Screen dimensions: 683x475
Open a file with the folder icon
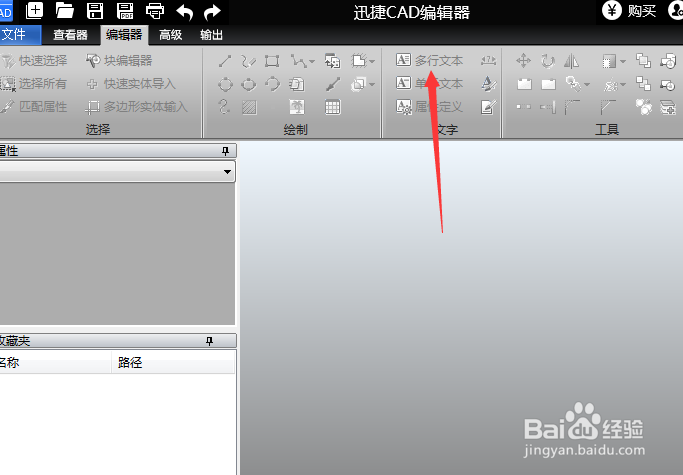click(64, 10)
